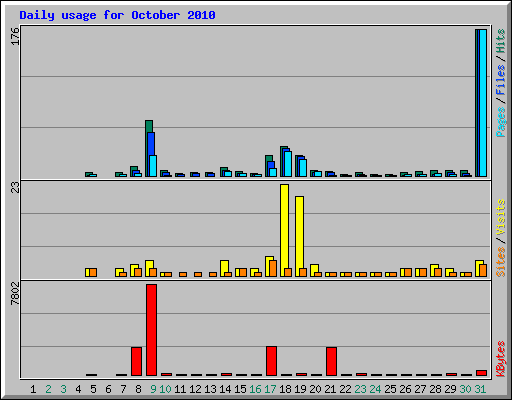This screenshot has width=512, height=400.
Task: Click day 6 on the x-axis
Action: [x=108, y=389]
